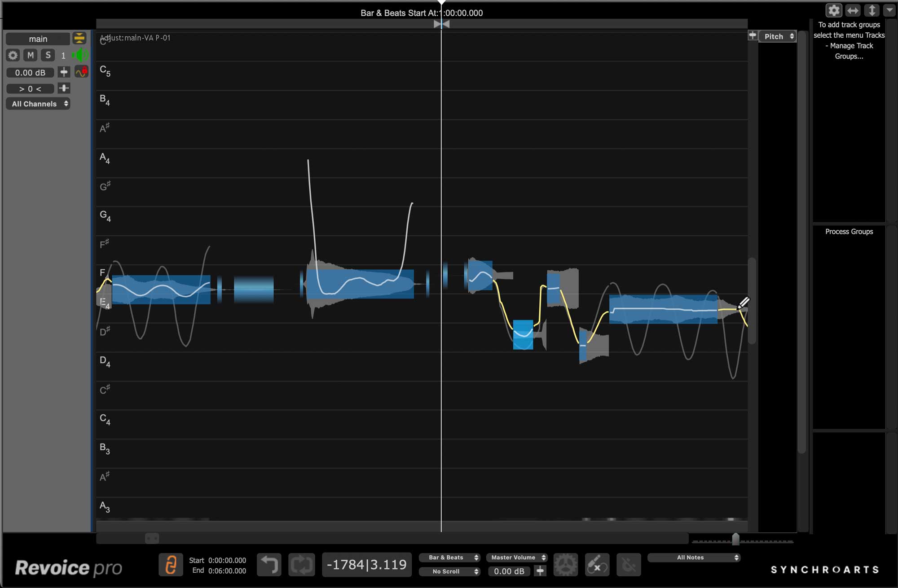This screenshot has width=898, height=588.
Task: Click vertical zoom arrows icon
Action: pyautogui.click(x=872, y=10)
